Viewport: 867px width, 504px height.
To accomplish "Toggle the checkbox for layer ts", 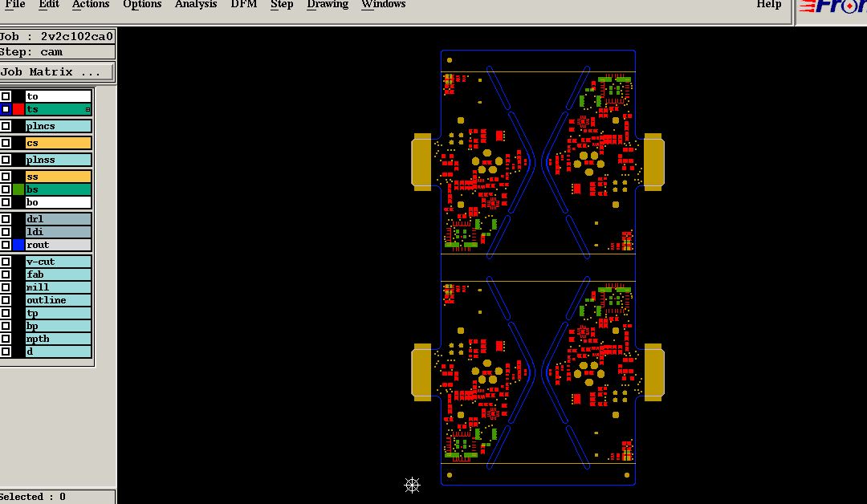I will click(x=6, y=109).
